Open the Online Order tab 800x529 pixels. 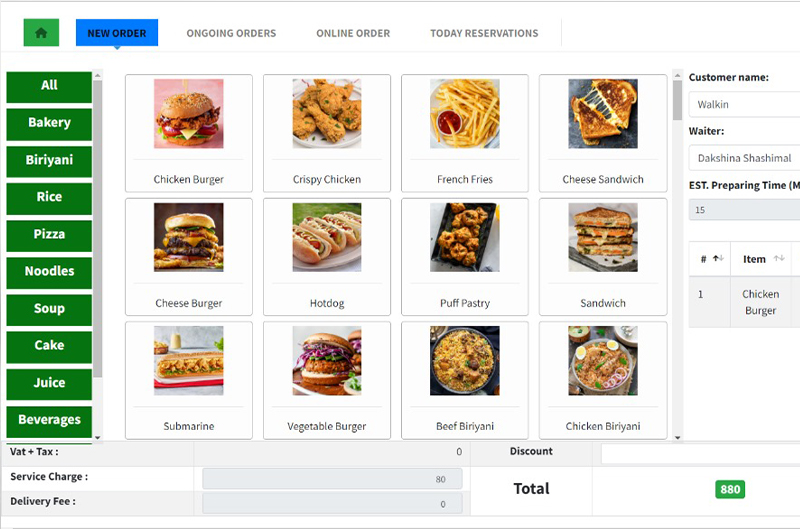point(353,33)
